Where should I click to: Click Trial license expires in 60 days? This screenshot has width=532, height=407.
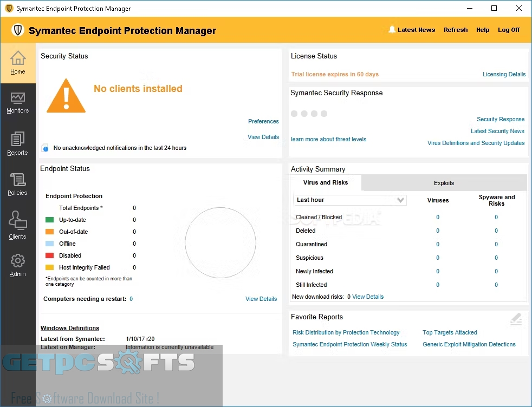pos(335,74)
